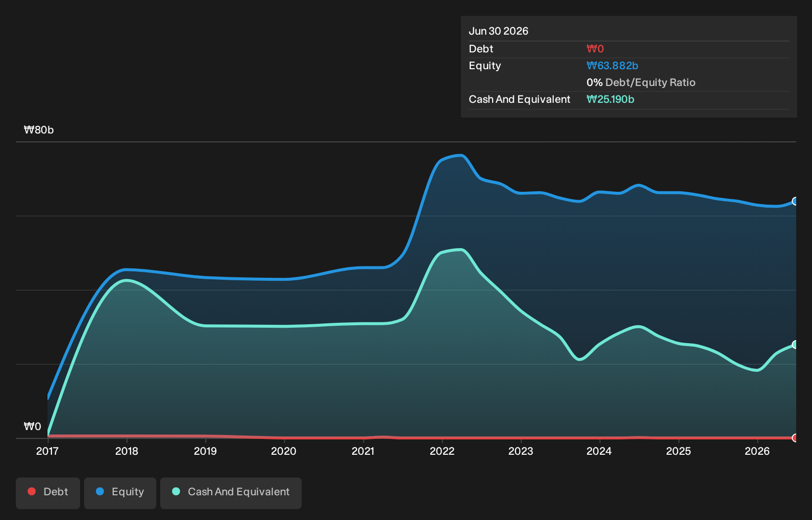Click the Jun 30 2026 tooltip date

[x=498, y=31]
